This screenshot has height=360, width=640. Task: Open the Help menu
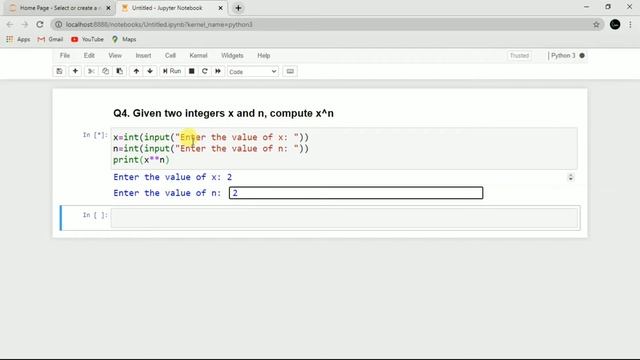pyautogui.click(x=264, y=56)
